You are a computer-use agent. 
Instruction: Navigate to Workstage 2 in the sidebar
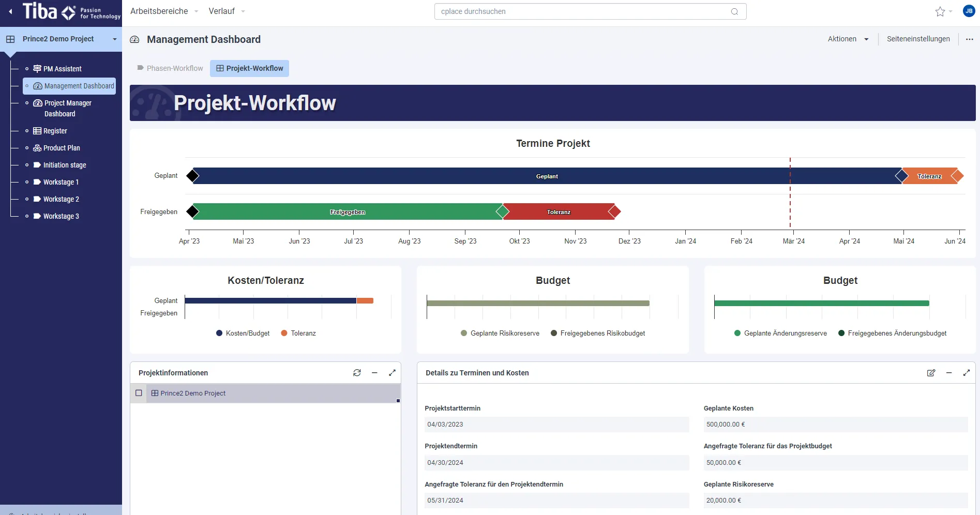(x=61, y=199)
